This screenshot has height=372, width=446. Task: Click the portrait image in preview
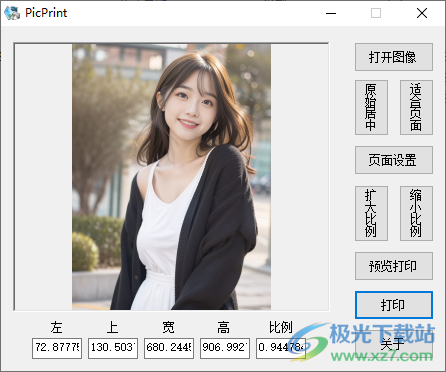pos(171,177)
